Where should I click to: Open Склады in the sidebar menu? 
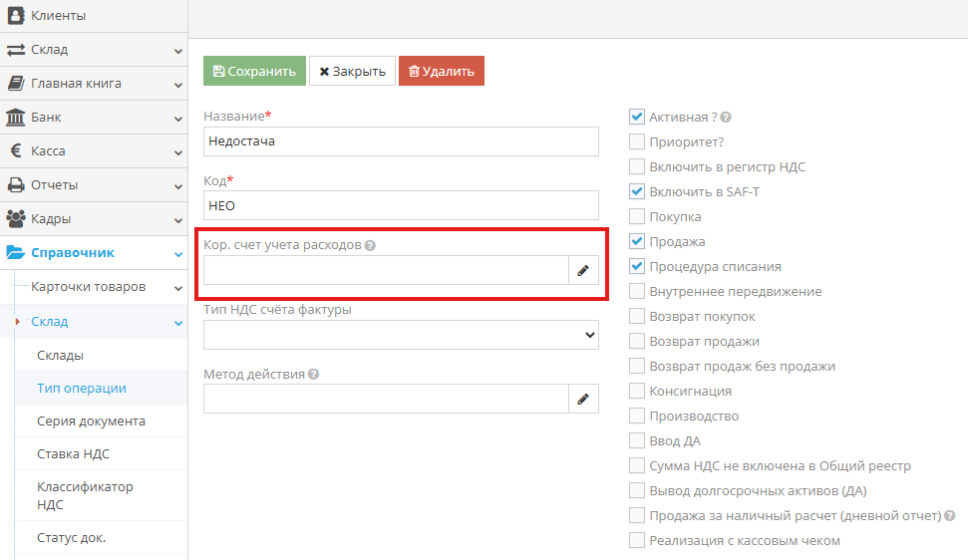pyautogui.click(x=60, y=355)
